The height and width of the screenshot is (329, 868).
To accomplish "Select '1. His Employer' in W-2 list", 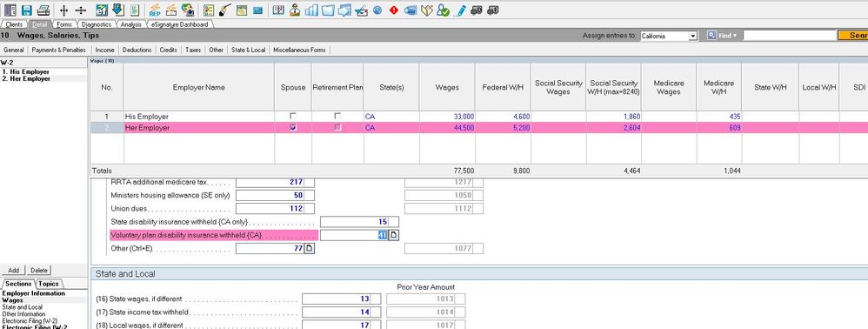I will 25,72.
